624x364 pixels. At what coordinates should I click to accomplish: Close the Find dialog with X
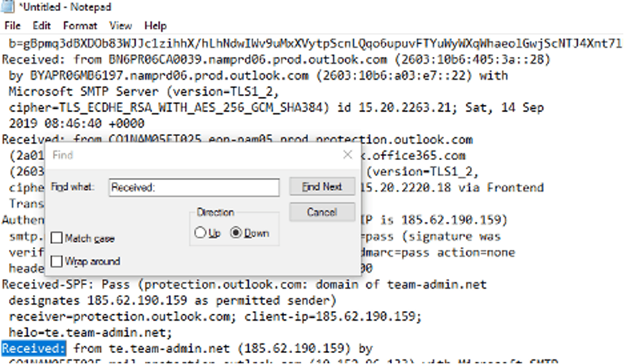click(348, 155)
